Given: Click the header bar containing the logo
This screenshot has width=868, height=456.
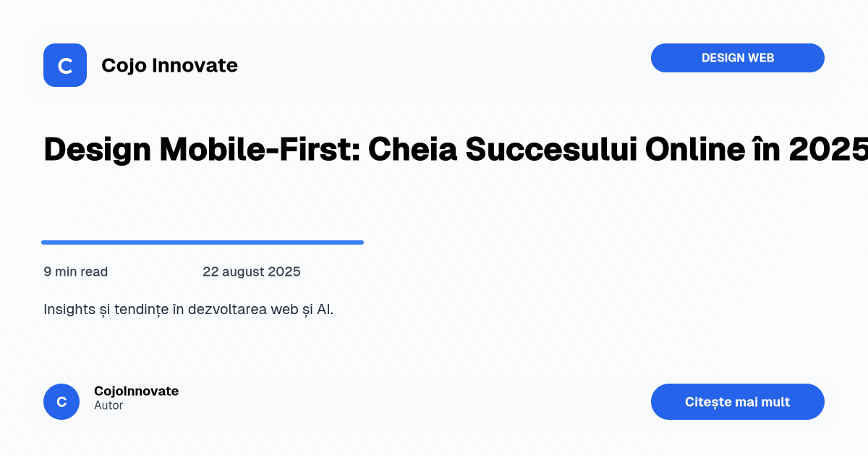Looking at the screenshot, I should point(434,65).
